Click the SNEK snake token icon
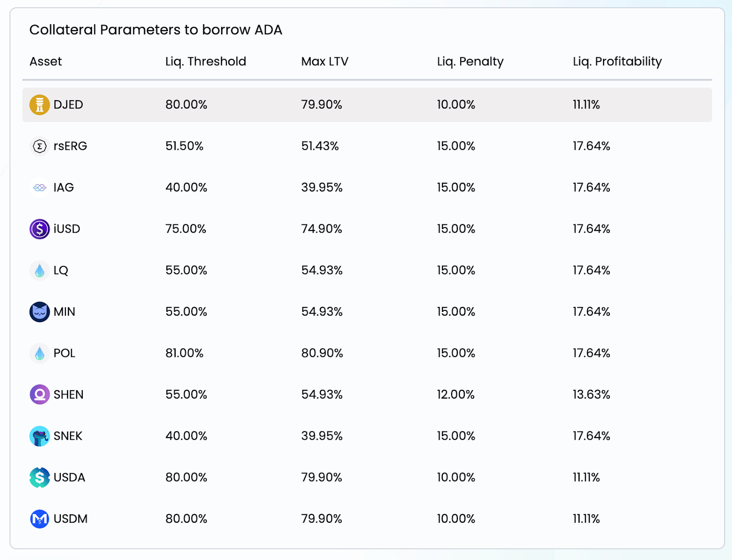This screenshot has width=732, height=560. click(40, 436)
